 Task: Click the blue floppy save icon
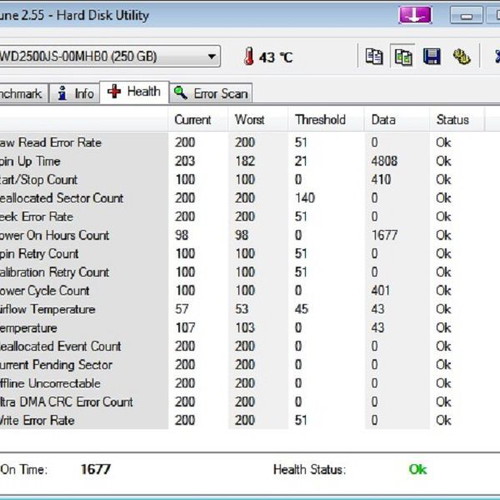pyautogui.click(x=432, y=56)
